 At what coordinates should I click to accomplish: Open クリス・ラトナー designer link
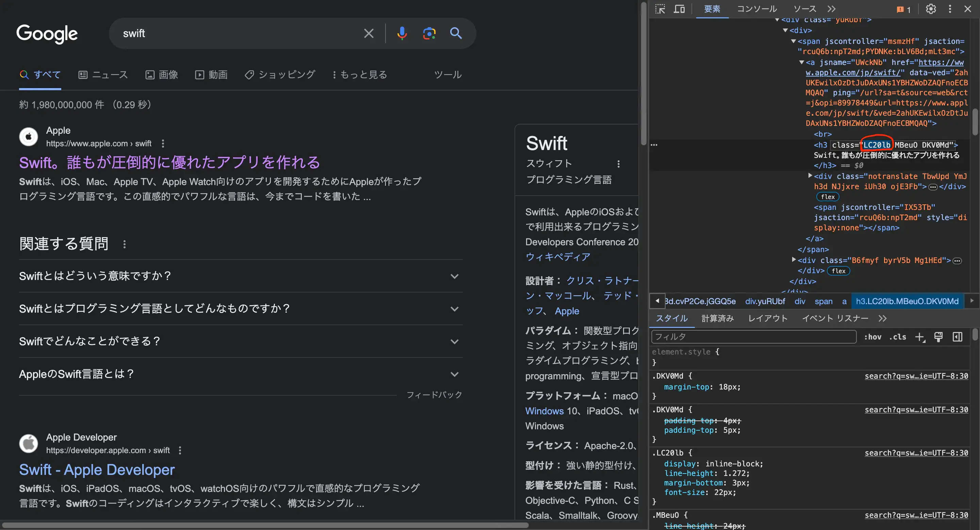602,281
